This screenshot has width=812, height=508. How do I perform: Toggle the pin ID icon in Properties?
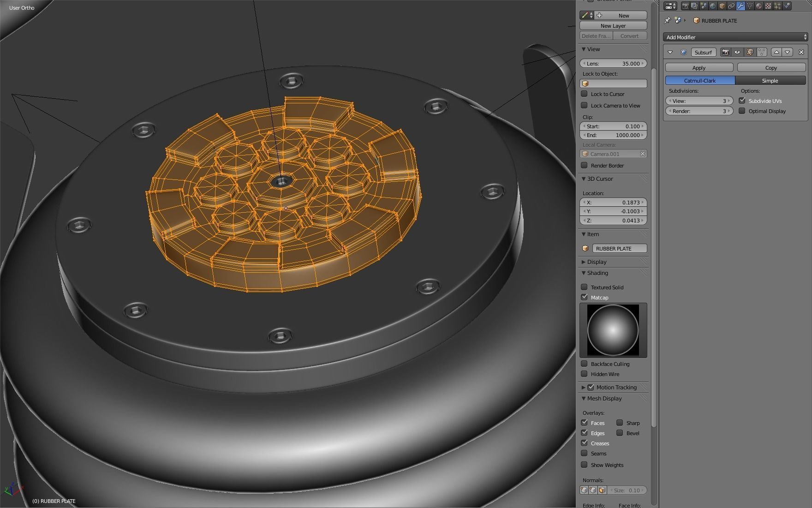(667, 20)
